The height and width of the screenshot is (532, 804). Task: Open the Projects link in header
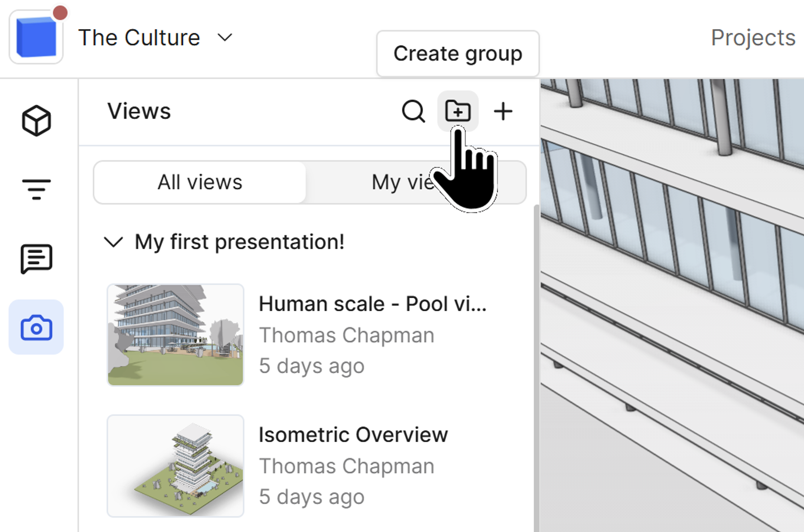(753, 37)
